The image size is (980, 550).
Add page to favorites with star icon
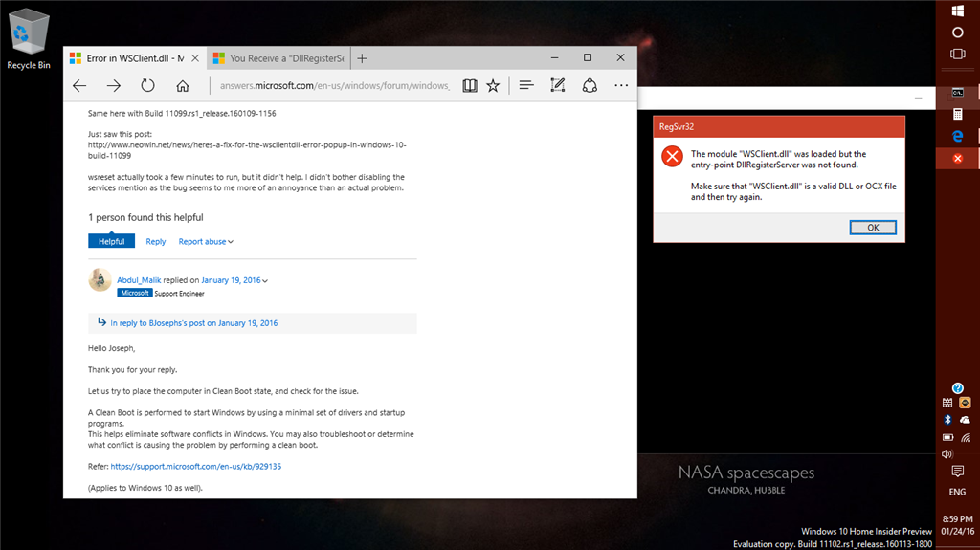tap(493, 86)
